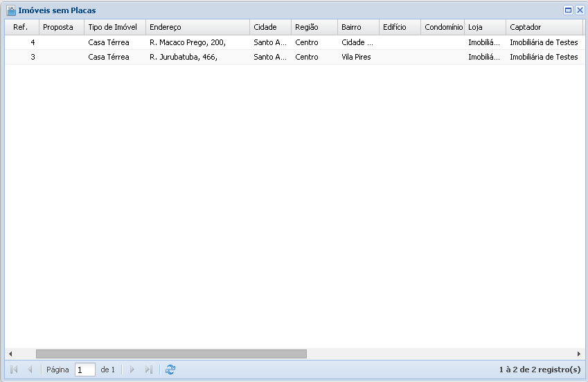Sort by the Endereço column header

tap(197, 27)
